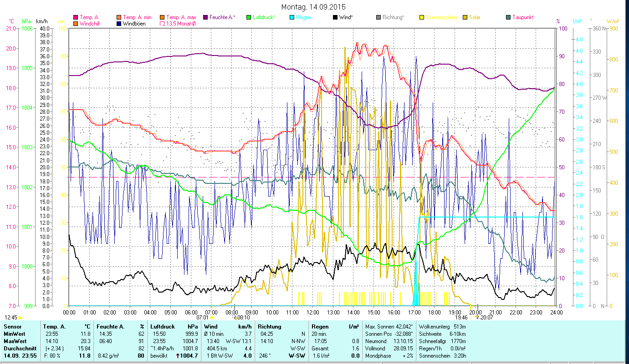Screen dimensions: 629x364
Task: Click the Sonnenschein 3:20h entry
Action: (442, 356)
